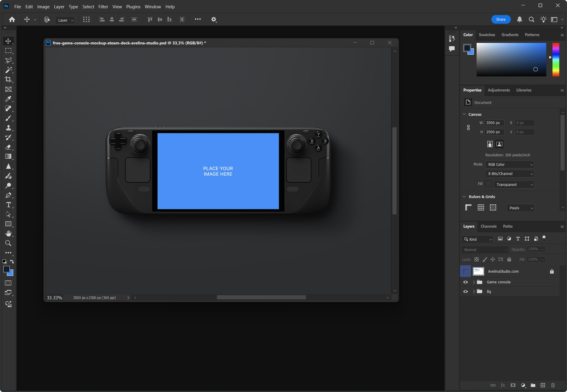Activate the Clone Stamp tool
Image resolution: width=567 pixels, height=392 pixels.
click(8, 128)
